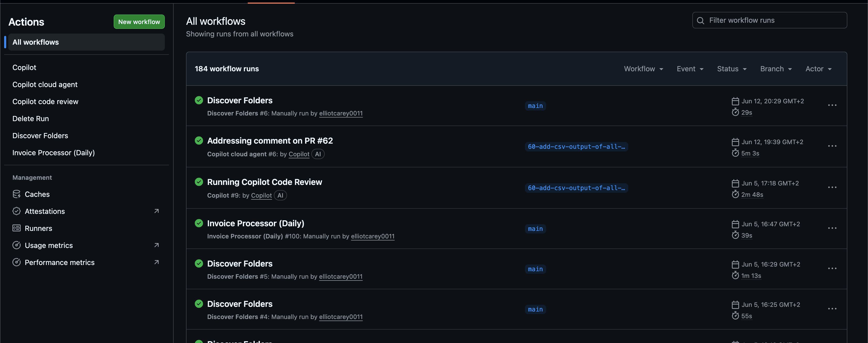Click the main branch label on Discover Folders #6
This screenshot has height=343, width=868.
[x=535, y=106]
